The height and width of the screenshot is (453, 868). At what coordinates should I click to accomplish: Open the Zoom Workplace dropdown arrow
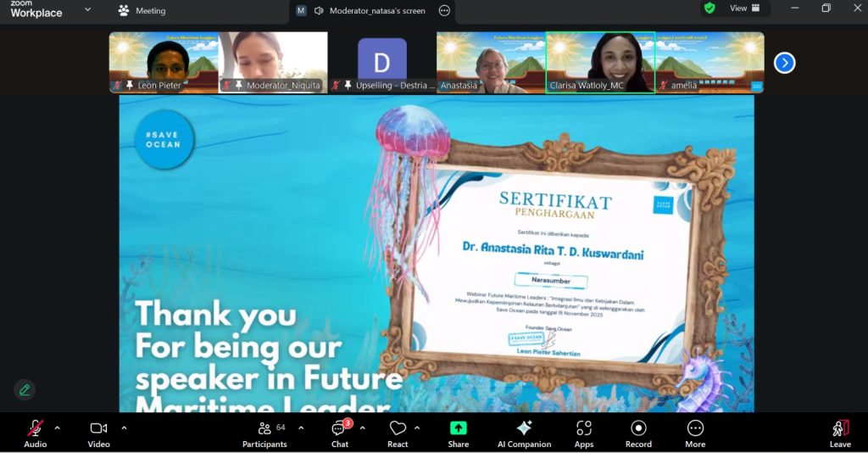click(x=87, y=10)
